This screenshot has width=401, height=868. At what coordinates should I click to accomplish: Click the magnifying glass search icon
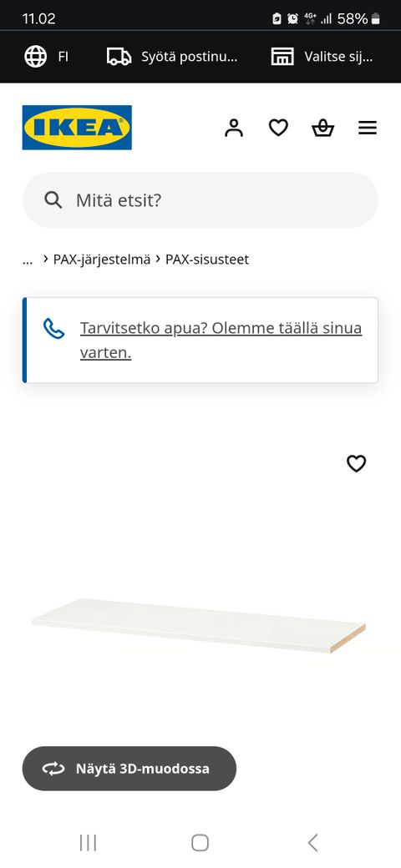53,199
